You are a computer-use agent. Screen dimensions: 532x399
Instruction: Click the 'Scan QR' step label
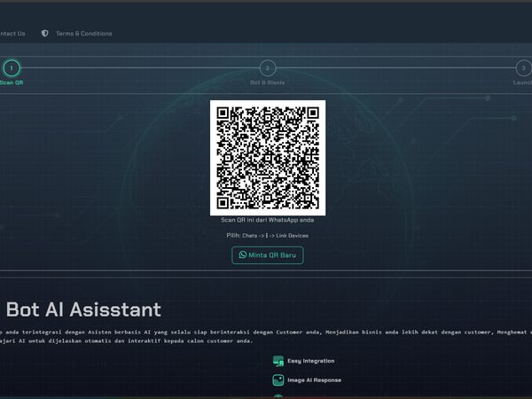(x=12, y=82)
